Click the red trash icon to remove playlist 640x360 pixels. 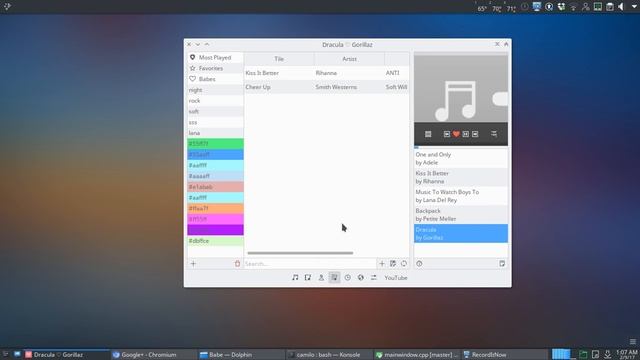tap(237, 264)
